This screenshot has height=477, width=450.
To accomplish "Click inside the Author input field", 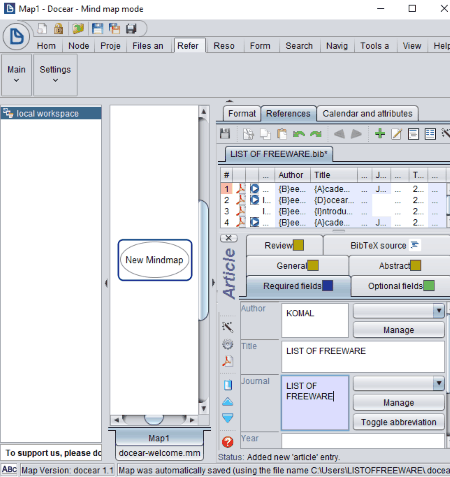I will click(315, 320).
